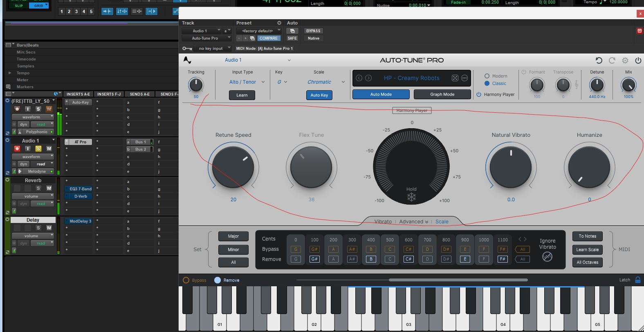Toggle the Formant power icon
The width and height of the screenshot is (644, 332).
pyautogui.click(x=523, y=72)
